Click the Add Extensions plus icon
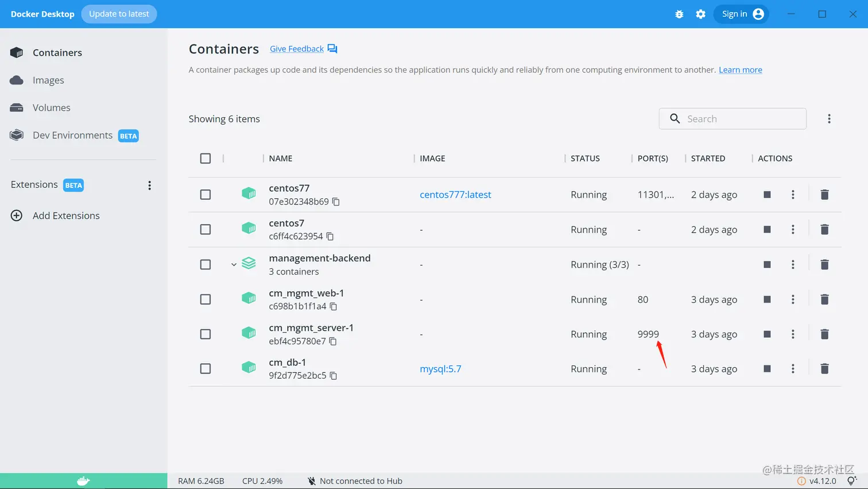This screenshot has height=489, width=868. point(17,215)
